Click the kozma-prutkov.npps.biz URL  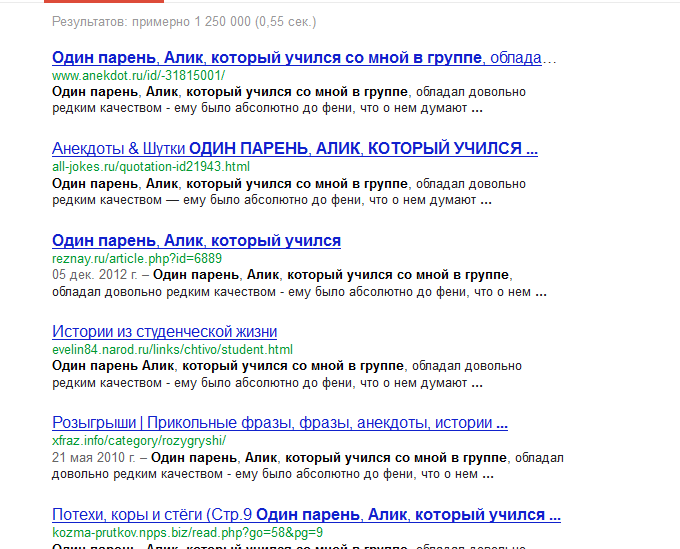(187, 533)
